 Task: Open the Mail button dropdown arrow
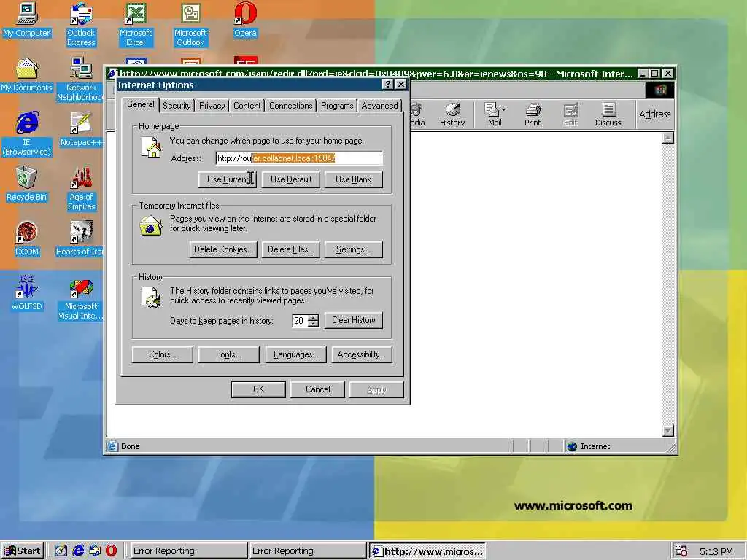tap(503, 109)
